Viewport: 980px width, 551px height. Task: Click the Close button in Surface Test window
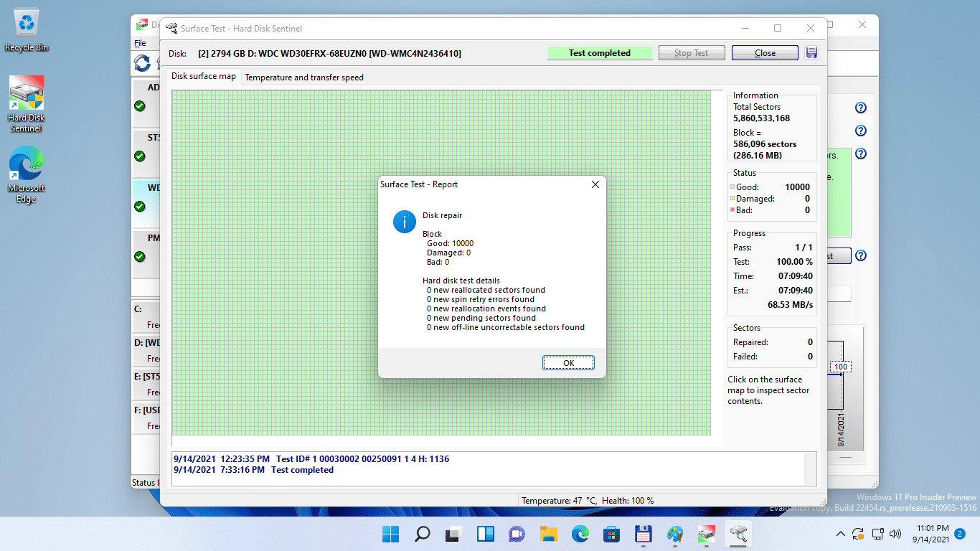point(765,53)
